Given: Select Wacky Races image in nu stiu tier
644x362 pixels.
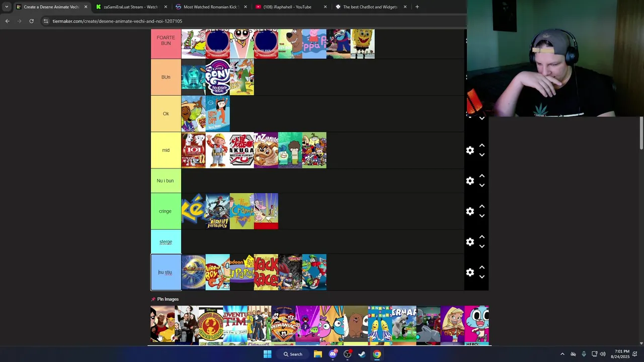Looking at the screenshot, I should pos(266,272).
